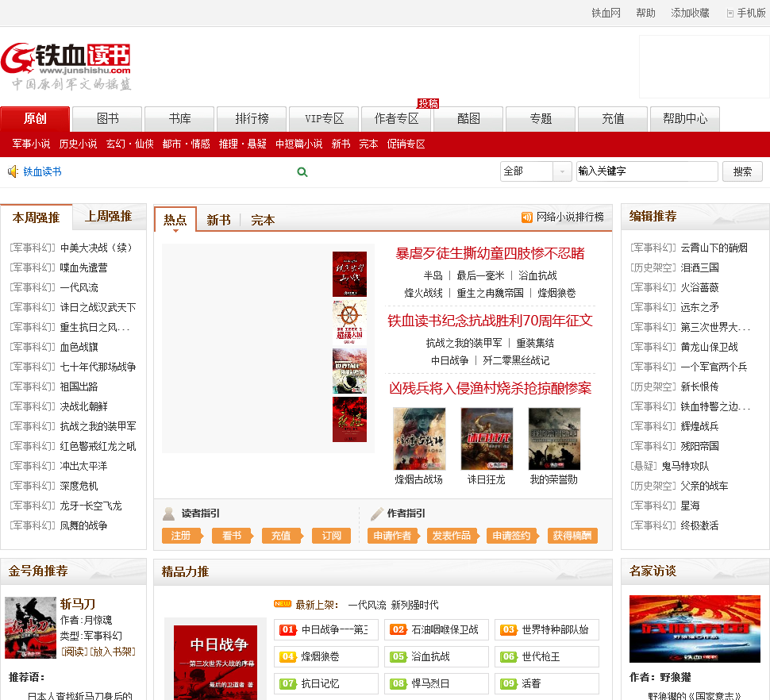Click the 申请作者 button

tap(393, 536)
